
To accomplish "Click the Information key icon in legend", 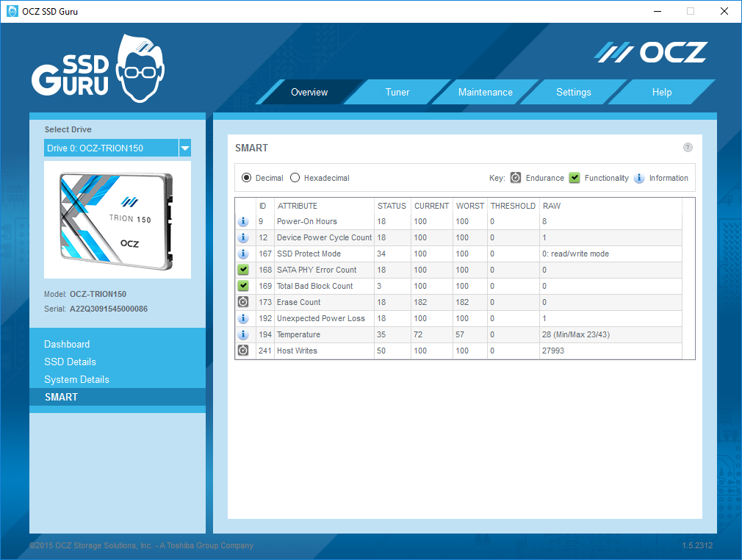I will (639, 178).
